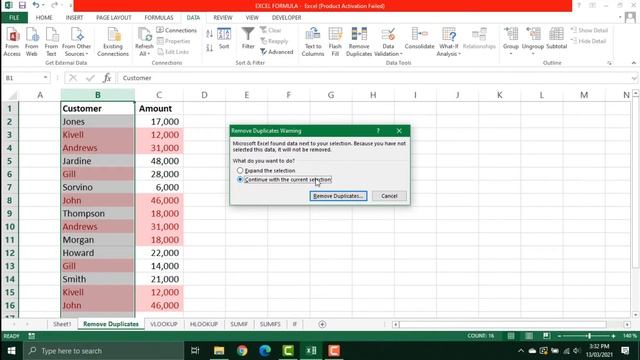Switch to the FORMULAS ribbon tab
This screenshot has width=640, height=360.
159,18
